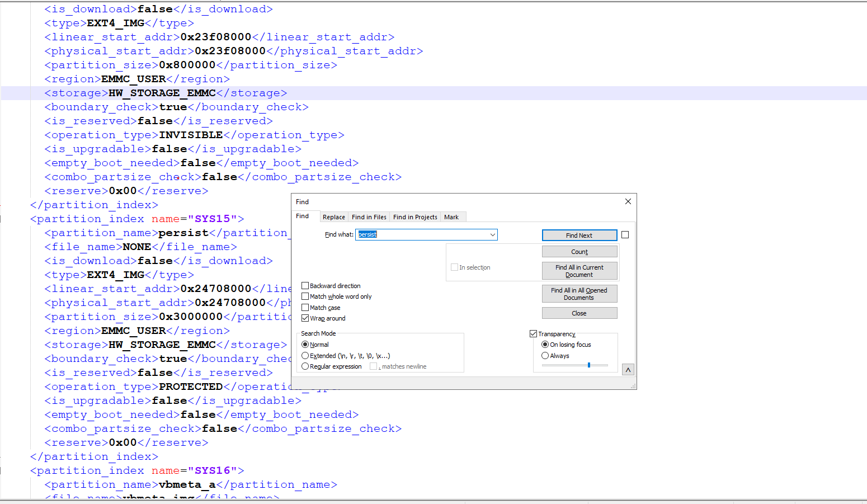The image size is (867, 504).
Task: Enable Backward direction
Action: click(304, 286)
